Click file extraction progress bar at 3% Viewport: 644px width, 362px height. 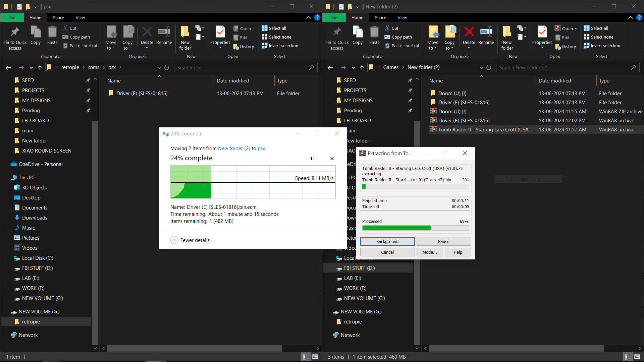click(416, 186)
